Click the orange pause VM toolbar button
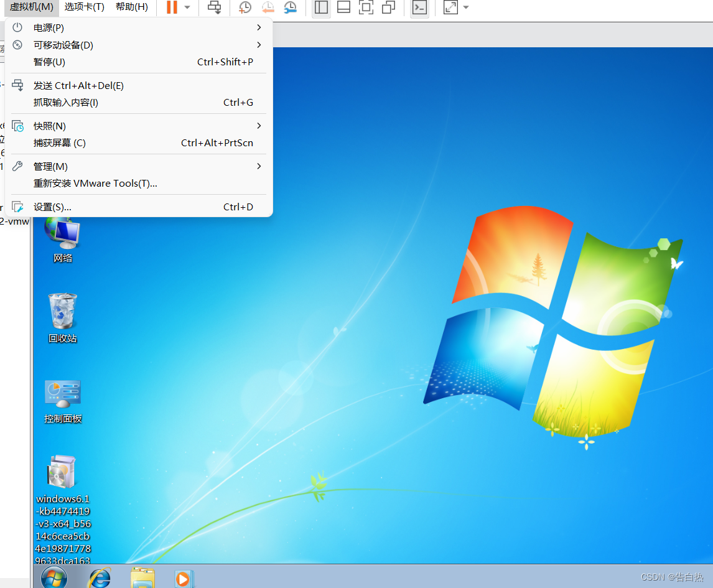 tap(172, 7)
